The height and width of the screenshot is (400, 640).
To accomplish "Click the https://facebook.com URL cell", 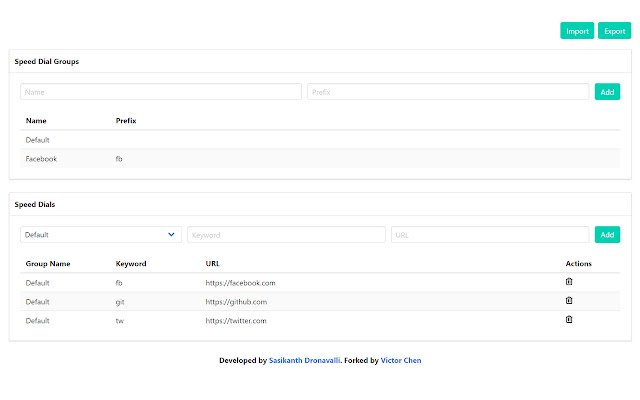I will click(240, 283).
